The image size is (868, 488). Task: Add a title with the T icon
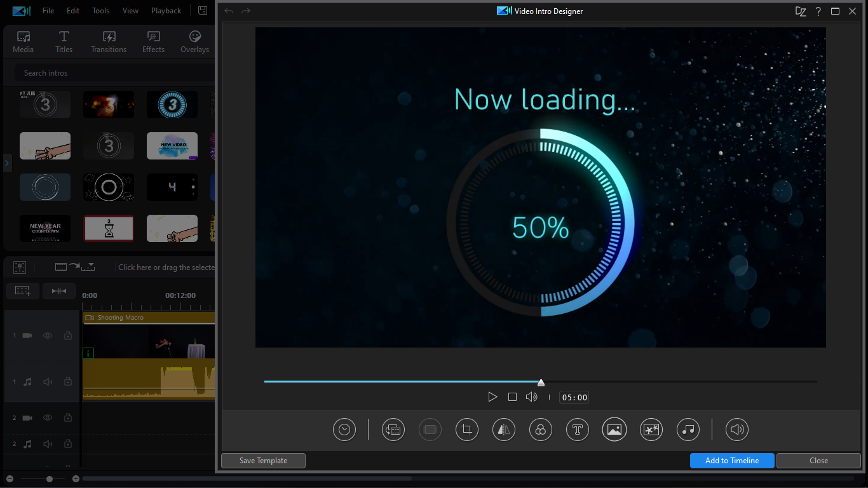578,430
